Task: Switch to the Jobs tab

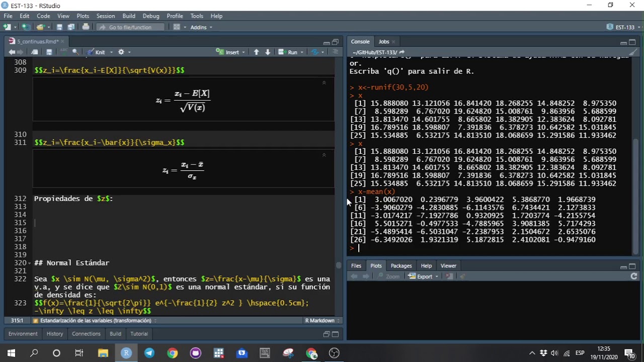Action: point(384,42)
